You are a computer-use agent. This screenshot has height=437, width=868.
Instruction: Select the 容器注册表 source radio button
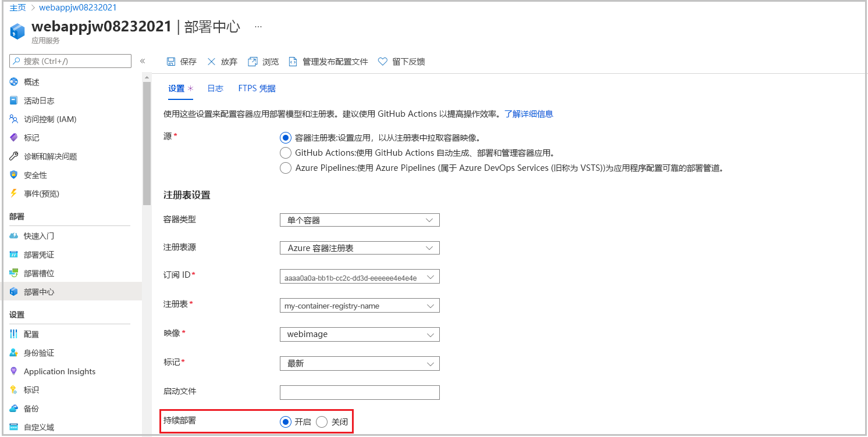click(285, 138)
